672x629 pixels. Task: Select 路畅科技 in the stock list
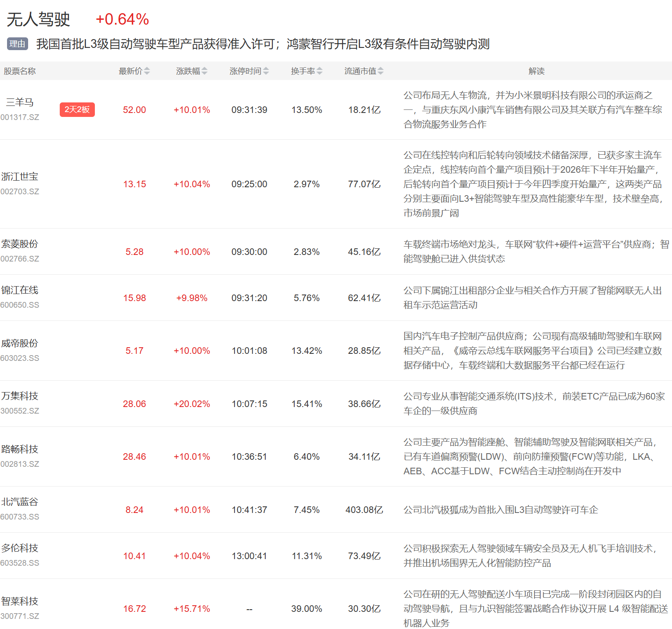tap(20, 449)
